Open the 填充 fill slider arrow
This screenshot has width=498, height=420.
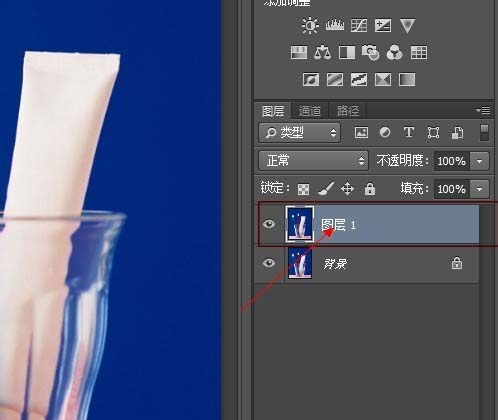(479, 189)
